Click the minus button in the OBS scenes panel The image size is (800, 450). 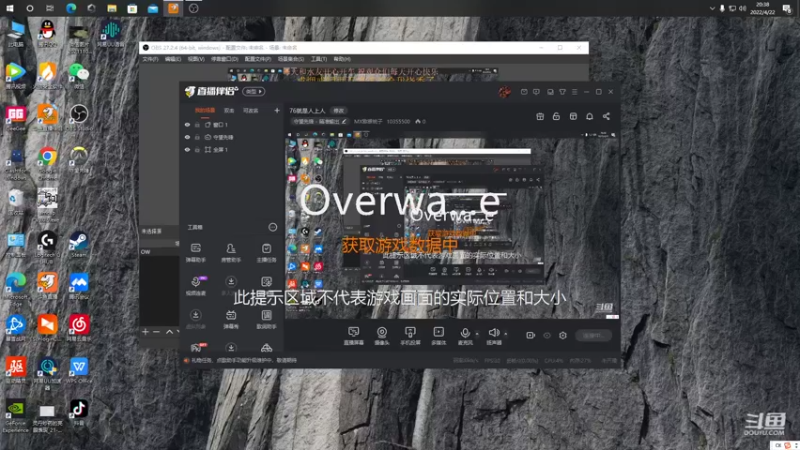[157, 332]
